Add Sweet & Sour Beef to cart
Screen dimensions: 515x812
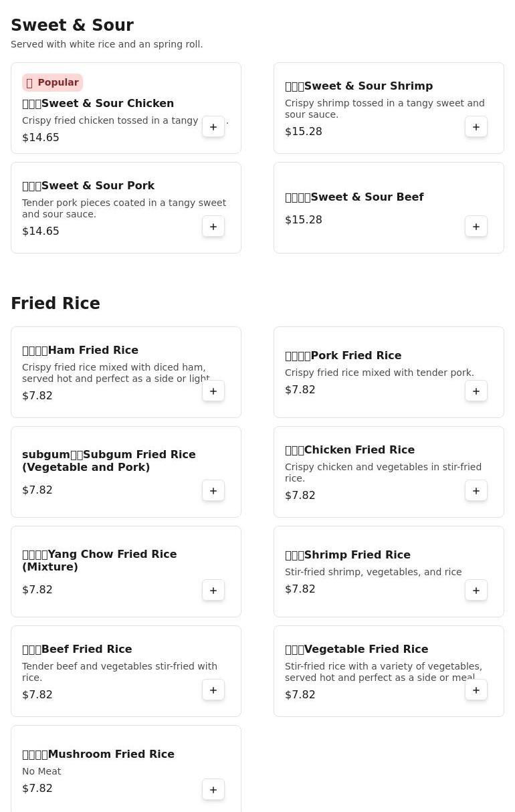point(476,227)
